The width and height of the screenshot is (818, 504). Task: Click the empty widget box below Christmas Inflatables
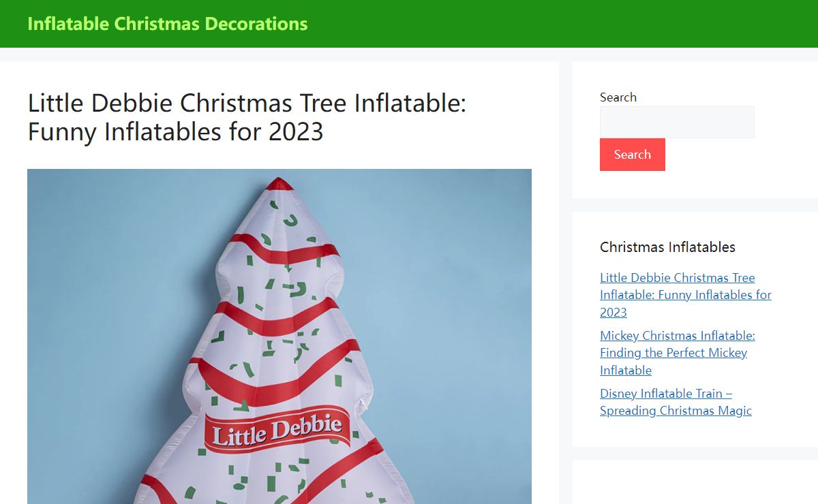695,482
